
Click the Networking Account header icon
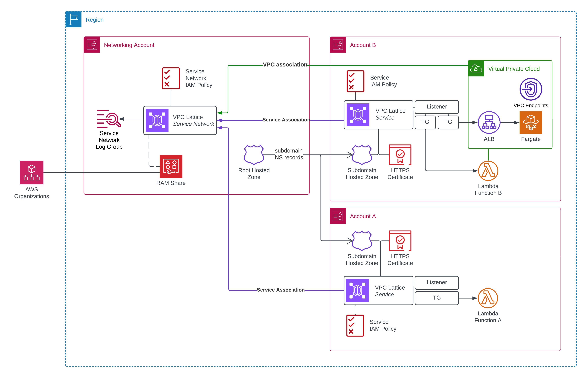[x=92, y=45]
